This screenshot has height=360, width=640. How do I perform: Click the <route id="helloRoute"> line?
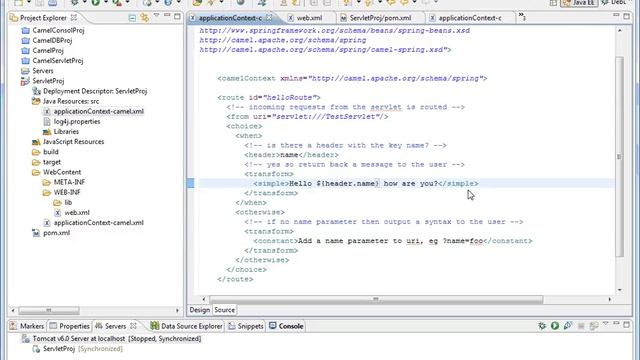tap(269, 98)
